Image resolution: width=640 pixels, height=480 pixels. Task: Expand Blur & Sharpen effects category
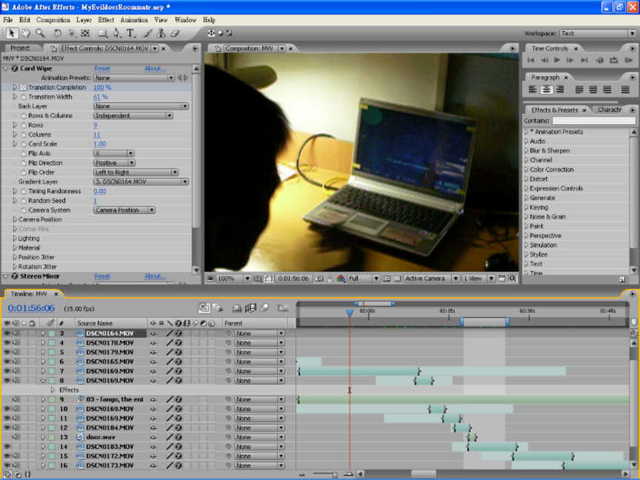pyautogui.click(x=527, y=151)
